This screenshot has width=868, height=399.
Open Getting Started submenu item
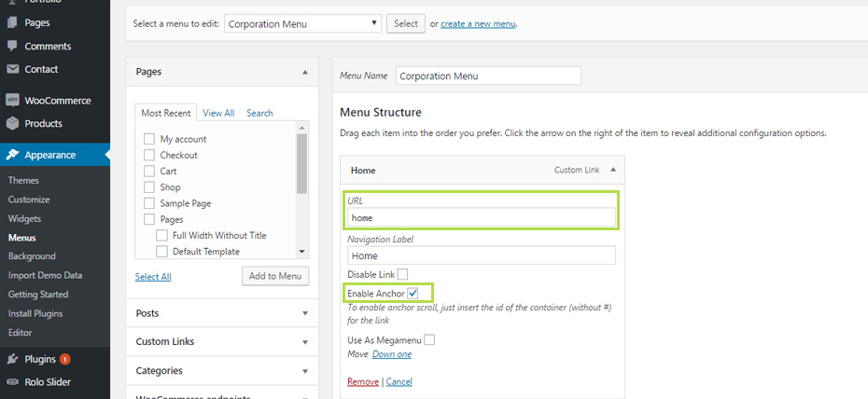click(x=38, y=295)
